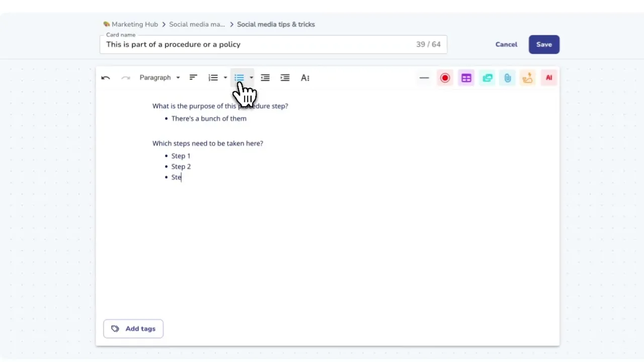Click the "Step 1" bullet item
The height and width of the screenshot is (362, 644).
pos(181,156)
